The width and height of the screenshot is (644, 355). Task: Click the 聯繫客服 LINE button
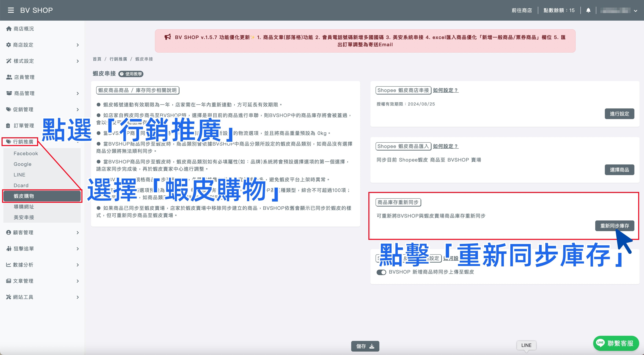coord(616,343)
